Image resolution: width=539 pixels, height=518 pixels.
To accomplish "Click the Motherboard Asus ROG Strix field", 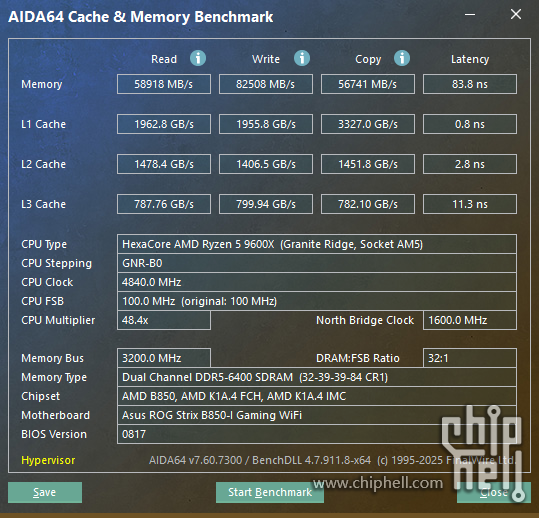I will pyautogui.click(x=317, y=415).
